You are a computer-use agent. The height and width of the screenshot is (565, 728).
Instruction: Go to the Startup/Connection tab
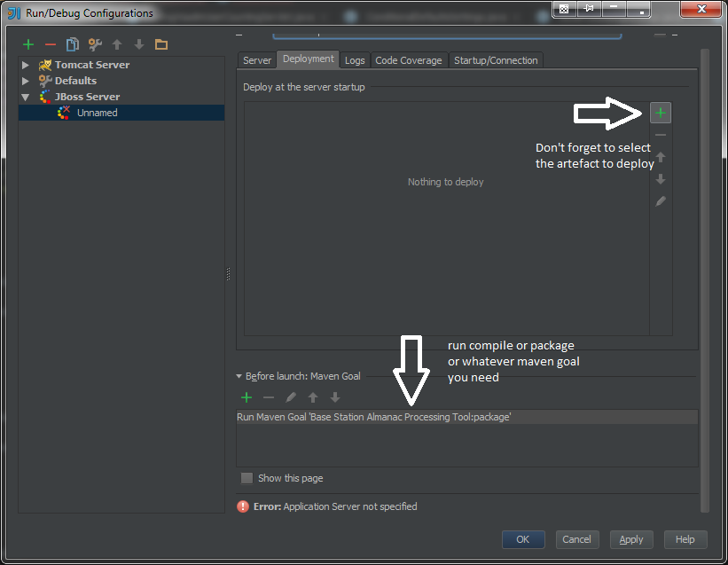tap(496, 60)
